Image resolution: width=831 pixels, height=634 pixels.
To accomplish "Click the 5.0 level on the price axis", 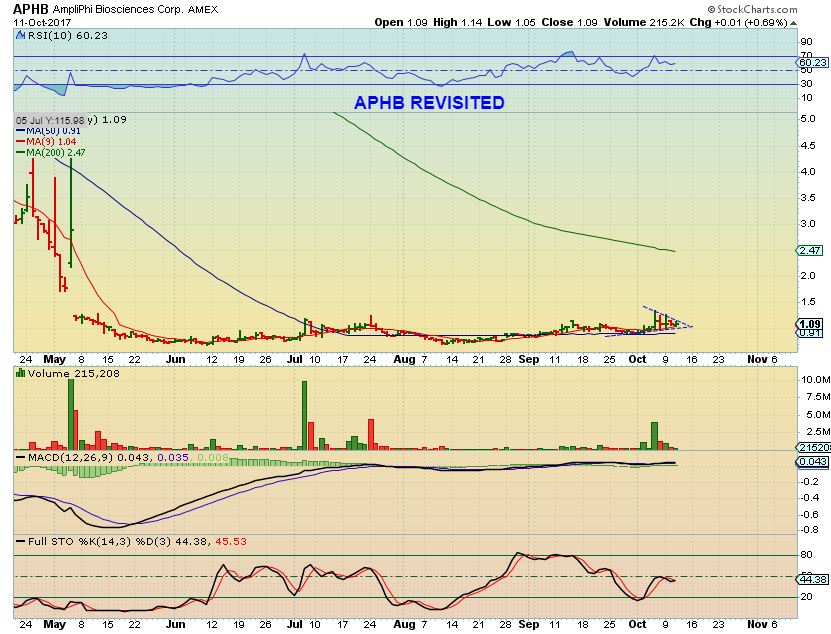I will (808, 119).
